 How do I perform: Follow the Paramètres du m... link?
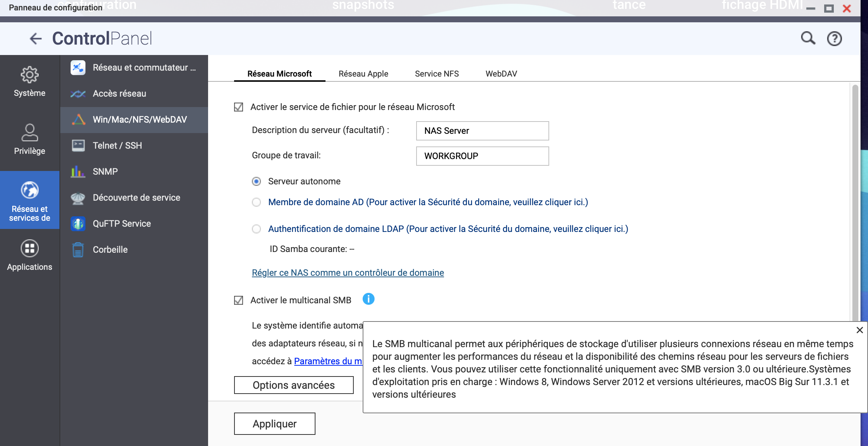point(328,361)
